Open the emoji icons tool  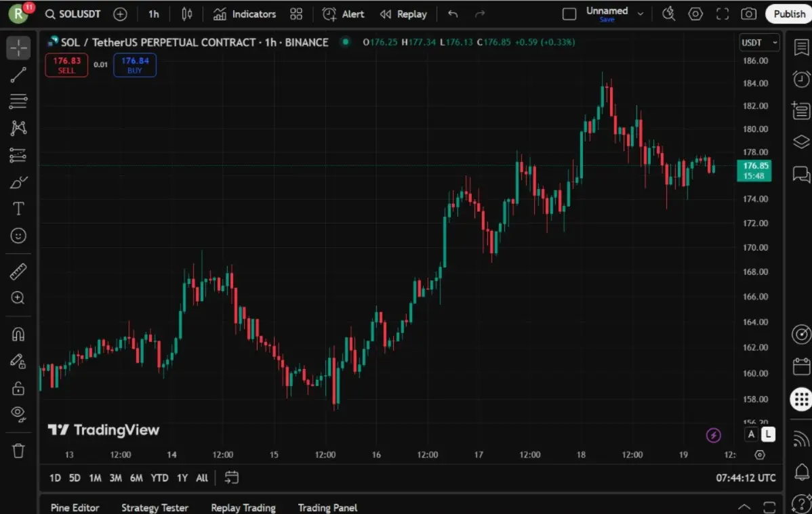18,236
